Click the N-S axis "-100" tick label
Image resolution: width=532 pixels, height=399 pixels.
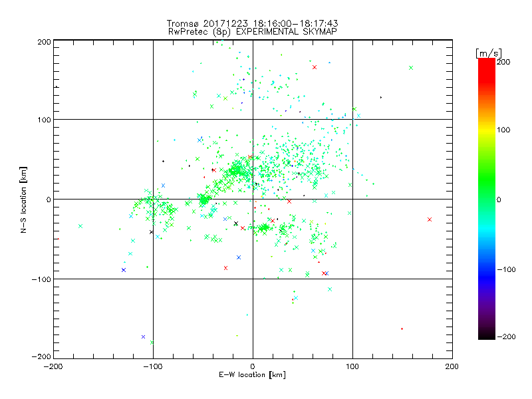coord(41,279)
